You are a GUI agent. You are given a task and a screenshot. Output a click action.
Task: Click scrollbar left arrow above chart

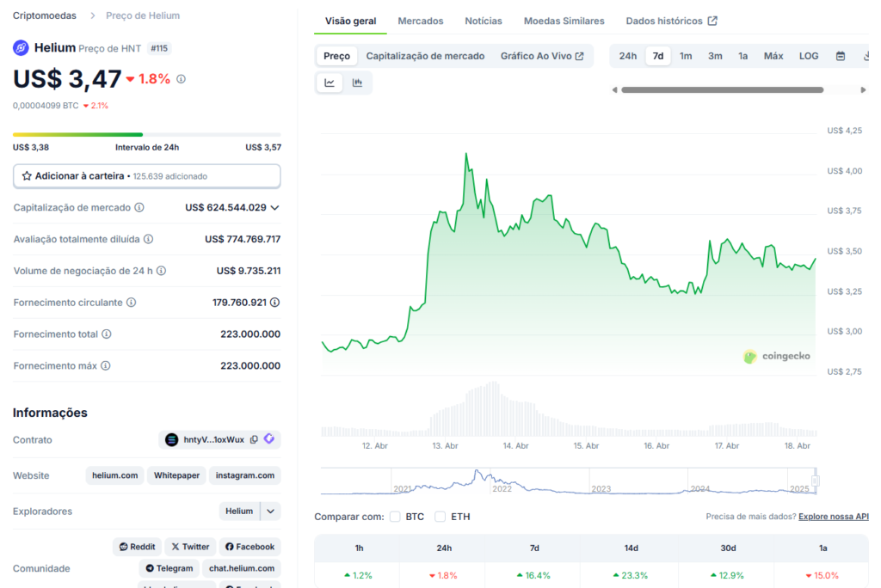pos(614,90)
